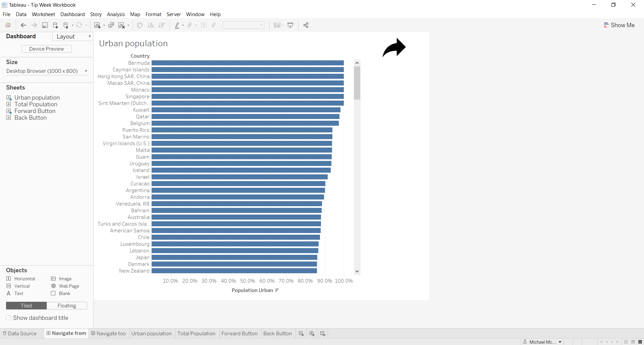Redo with the forward arrow toolbar icon
This screenshot has height=345, width=644.
point(34,25)
